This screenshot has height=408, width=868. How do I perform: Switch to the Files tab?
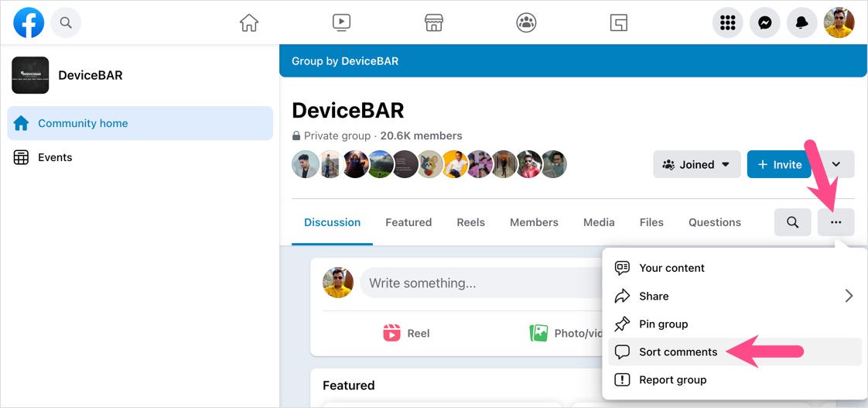click(x=651, y=222)
